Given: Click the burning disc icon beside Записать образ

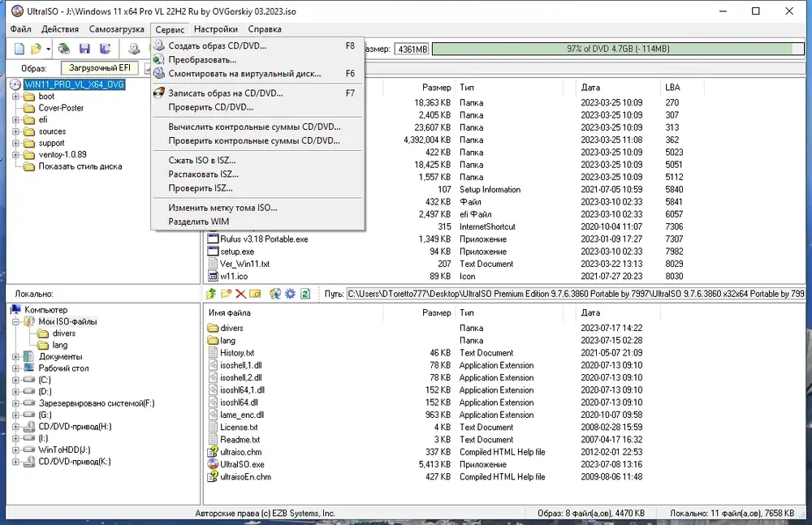Looking at the screenshot, I should pos(159,93).
